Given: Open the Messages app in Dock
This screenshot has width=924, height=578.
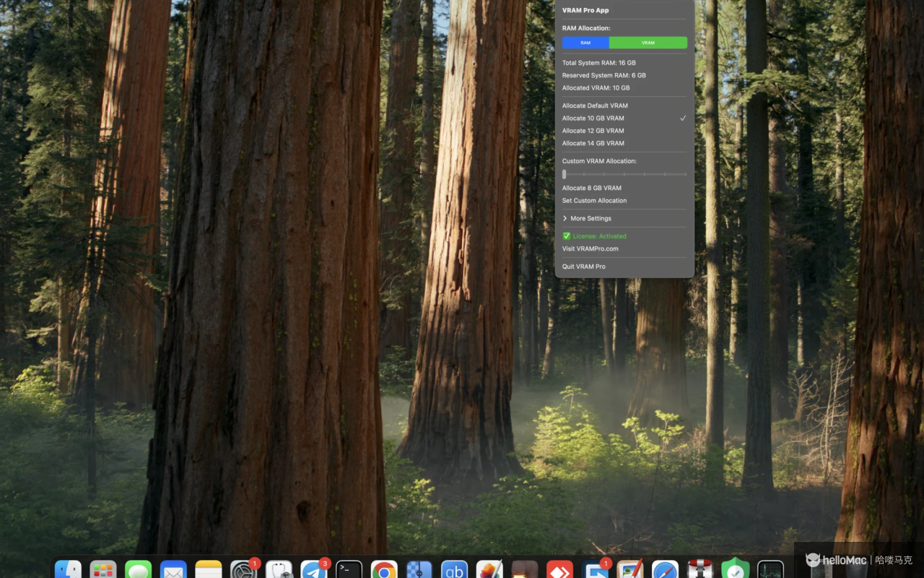Looking at the screenshot, I should click(x=139, y=571).
